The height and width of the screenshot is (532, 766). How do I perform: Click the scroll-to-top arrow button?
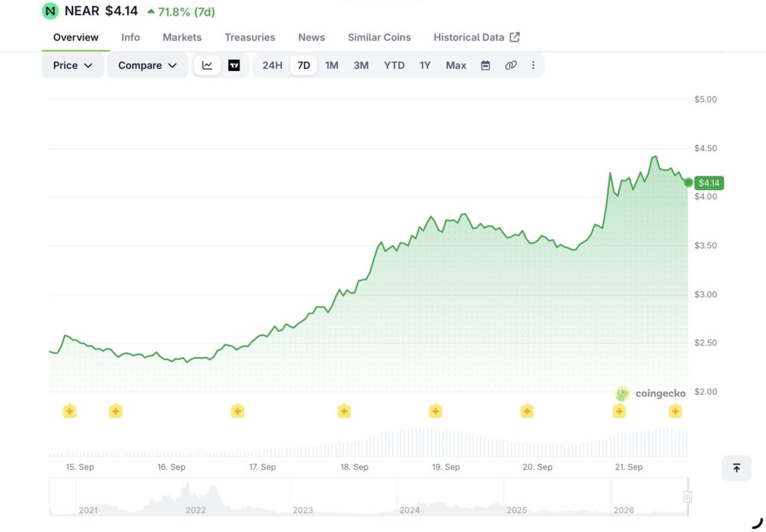click(736, 468)
